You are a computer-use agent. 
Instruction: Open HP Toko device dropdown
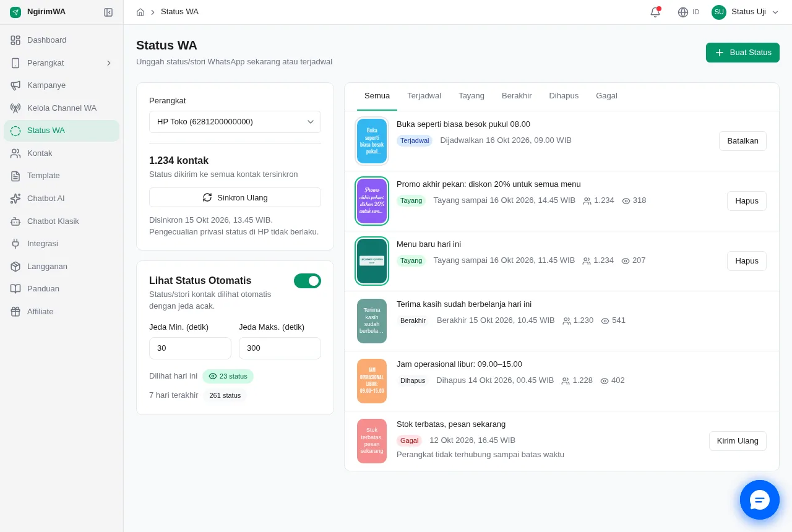[x=235, y=122]
